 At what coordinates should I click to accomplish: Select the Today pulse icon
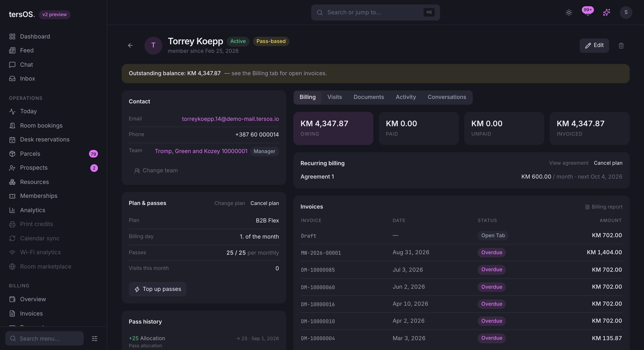click(x=12, y=111)
